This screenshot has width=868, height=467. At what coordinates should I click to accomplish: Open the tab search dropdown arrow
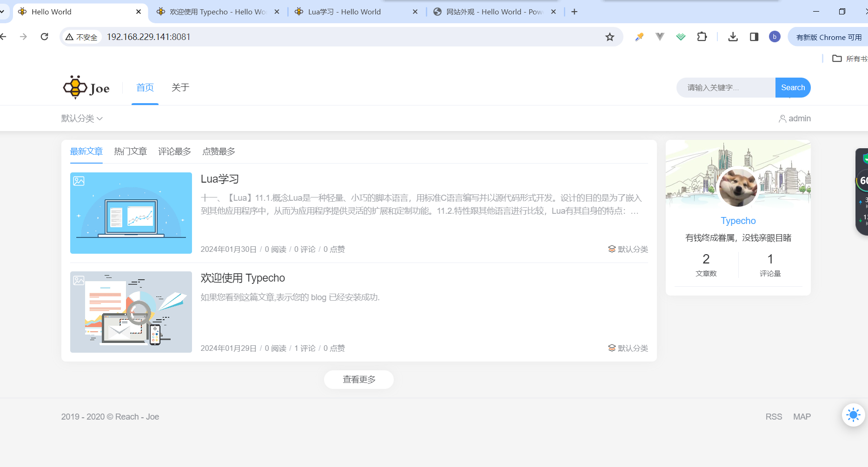pyautogui.click(x=2, y=12)
